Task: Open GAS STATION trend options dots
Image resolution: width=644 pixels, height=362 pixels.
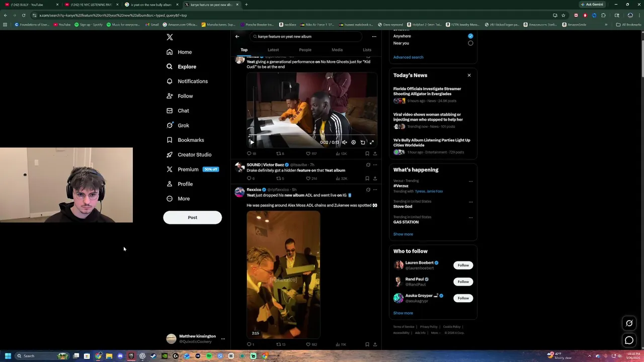Action: point(470,217)
